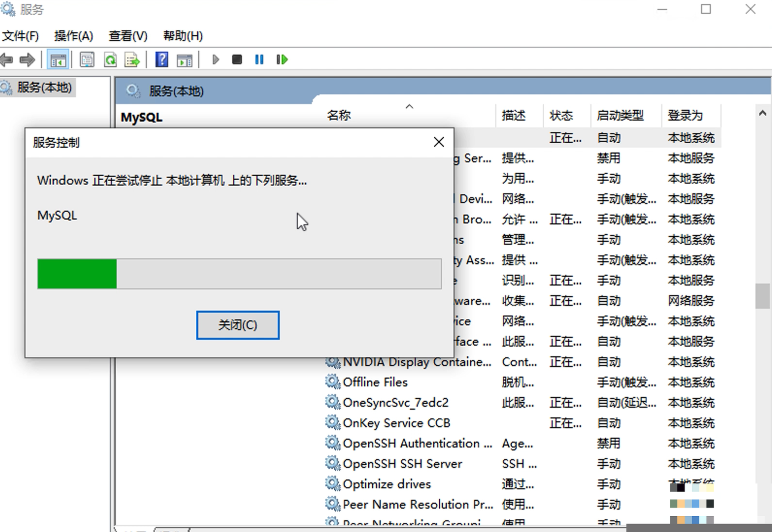Click the 通过... description for Optimize drives

click(518, 484)
